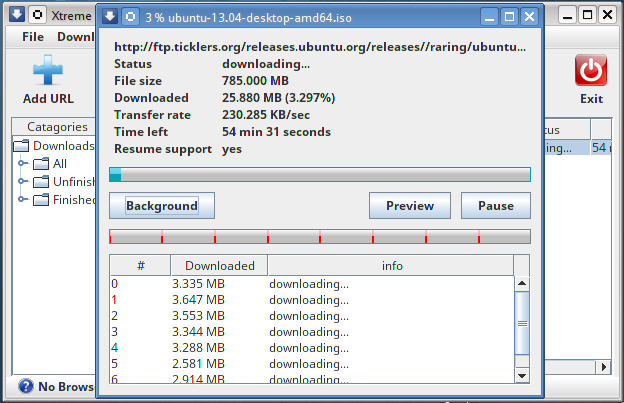
Task: Click the 785.000 MB file size value
Action: [x=255, y=81]
